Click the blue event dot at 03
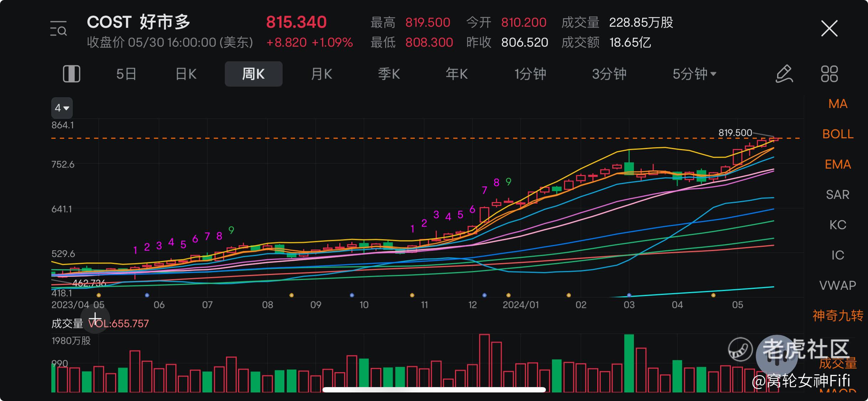The height and width of the screenshot is (401, 868). (x=629, y=295)
